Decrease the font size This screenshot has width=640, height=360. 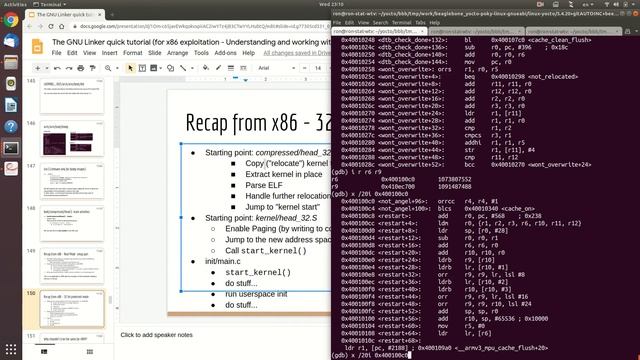[x=304, y=68]
